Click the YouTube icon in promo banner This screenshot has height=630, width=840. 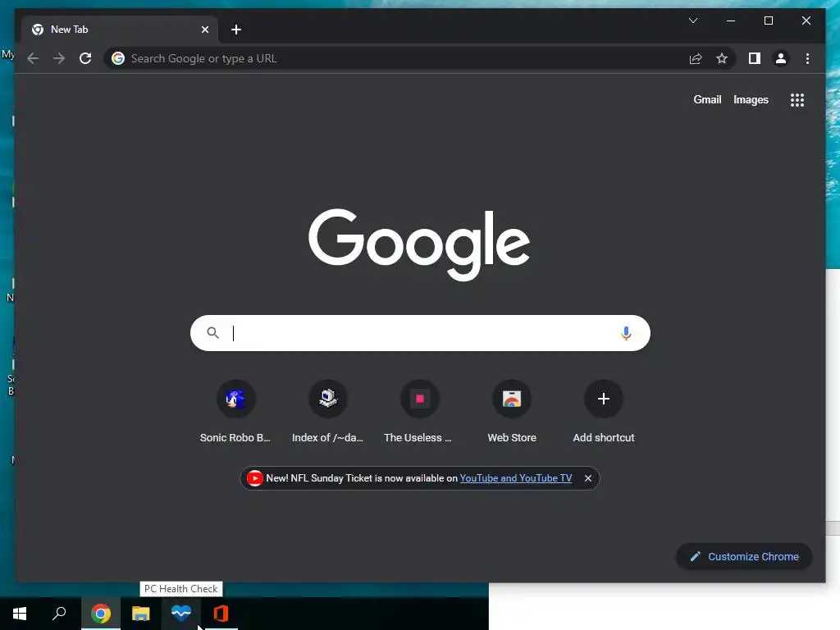tap(255, 478)
